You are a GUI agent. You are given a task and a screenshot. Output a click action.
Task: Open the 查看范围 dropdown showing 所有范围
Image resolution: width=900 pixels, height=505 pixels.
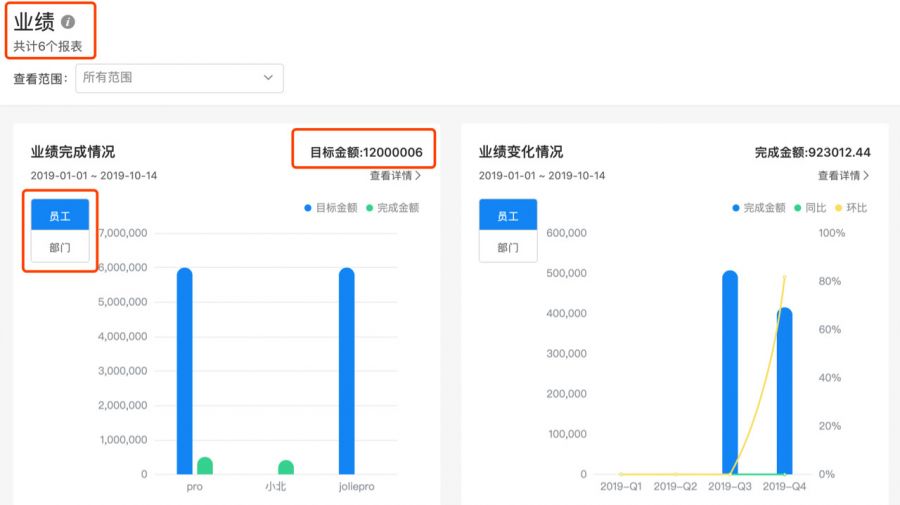(x=179, y=78)
